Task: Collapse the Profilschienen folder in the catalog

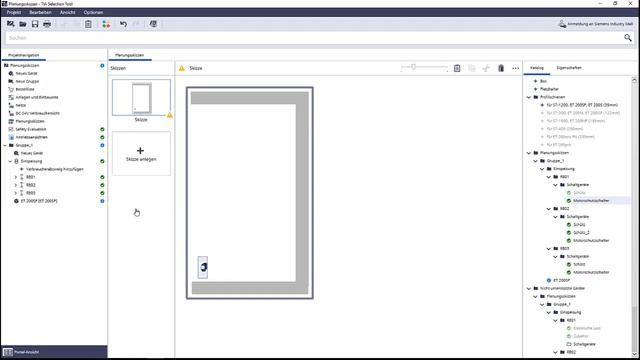Action: (x=529, y=97)
